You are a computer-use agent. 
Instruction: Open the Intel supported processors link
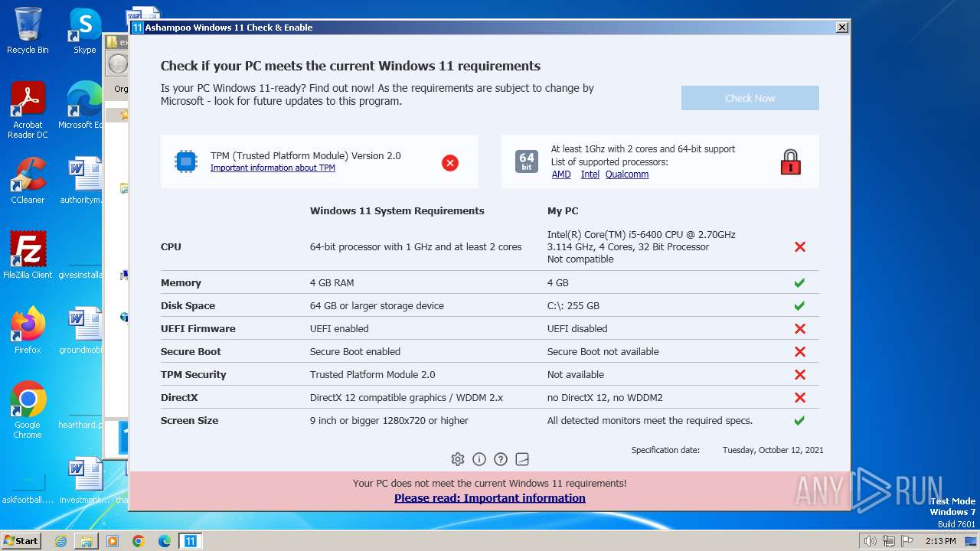pyautogui.click(x=590, y=174)
